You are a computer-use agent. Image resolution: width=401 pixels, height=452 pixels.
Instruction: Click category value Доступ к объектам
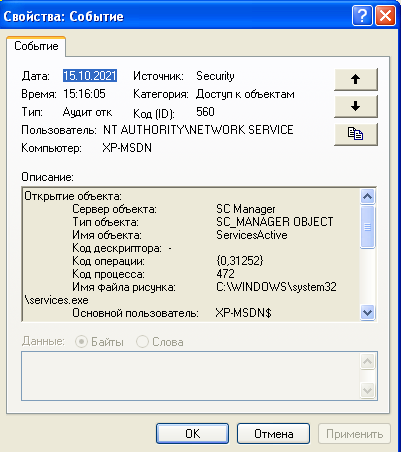point(245,94)
